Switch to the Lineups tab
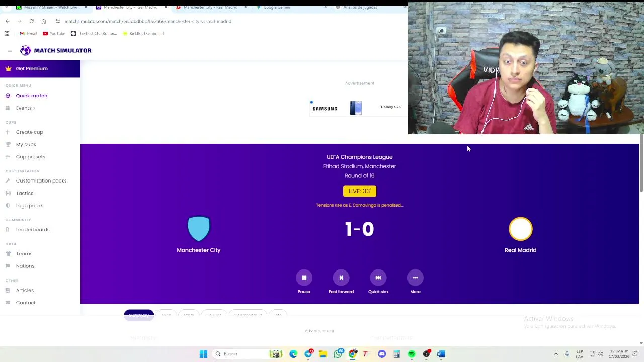This screenshot has width=644, height=362. (x=214, y=315)
